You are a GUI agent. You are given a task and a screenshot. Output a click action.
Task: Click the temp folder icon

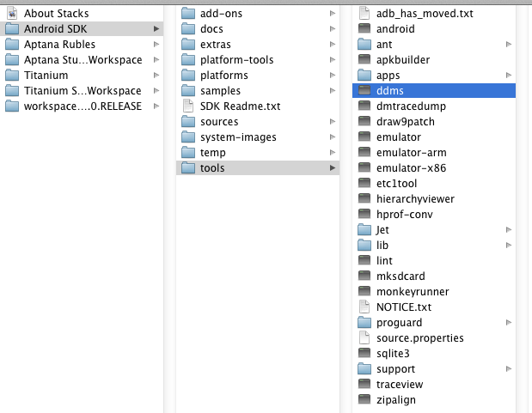pyautogui.click(x=188, y=153)
